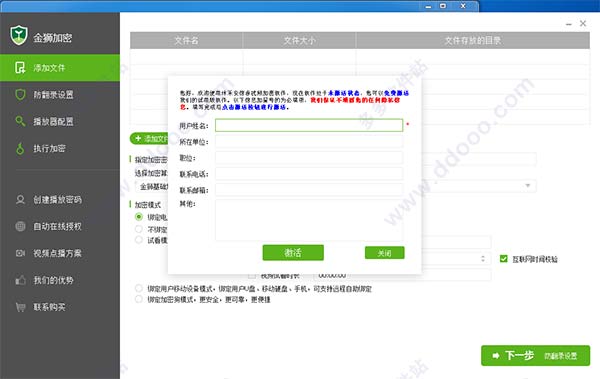Select the 绑定用户移动设备模式 radio button

[139, 288]
